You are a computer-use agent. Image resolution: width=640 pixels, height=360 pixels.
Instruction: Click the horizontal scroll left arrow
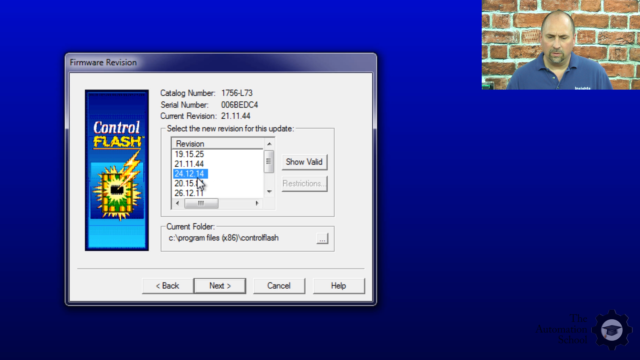(x=177, y=203)
